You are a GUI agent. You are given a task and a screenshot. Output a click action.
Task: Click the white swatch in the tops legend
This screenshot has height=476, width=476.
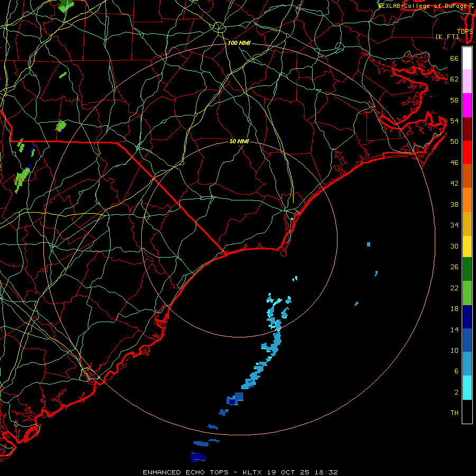click(467, 58)
